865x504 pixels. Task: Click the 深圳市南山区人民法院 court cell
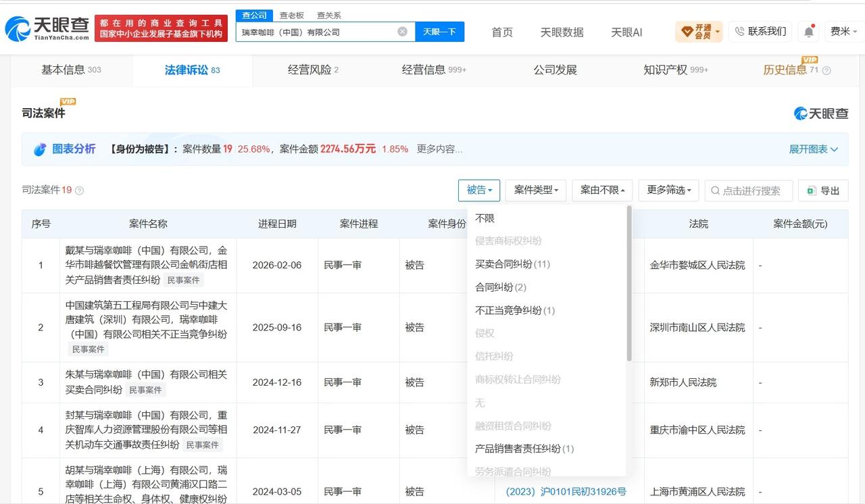click(697, 327)
